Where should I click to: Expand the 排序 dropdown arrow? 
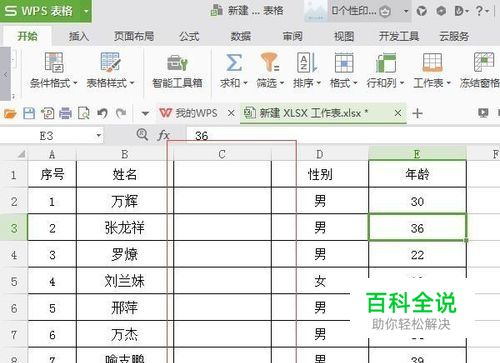click(319, 83)
